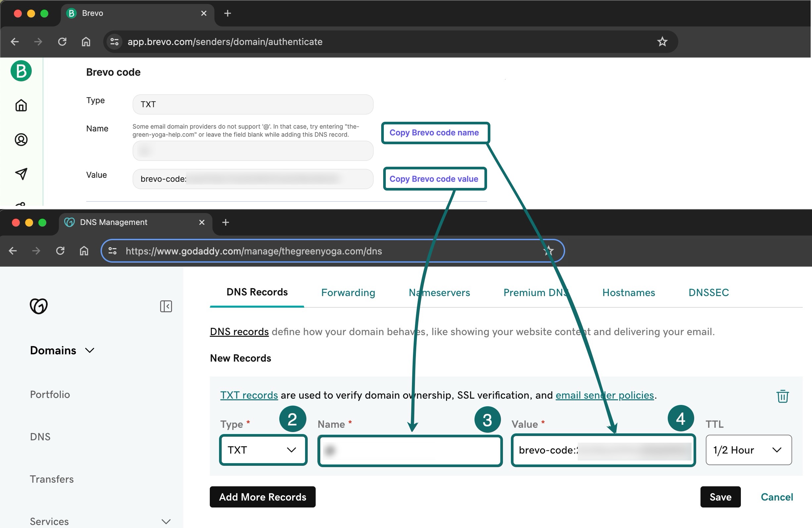
Task: Click the Brevo address bar URL
Action: click(225, 42)
